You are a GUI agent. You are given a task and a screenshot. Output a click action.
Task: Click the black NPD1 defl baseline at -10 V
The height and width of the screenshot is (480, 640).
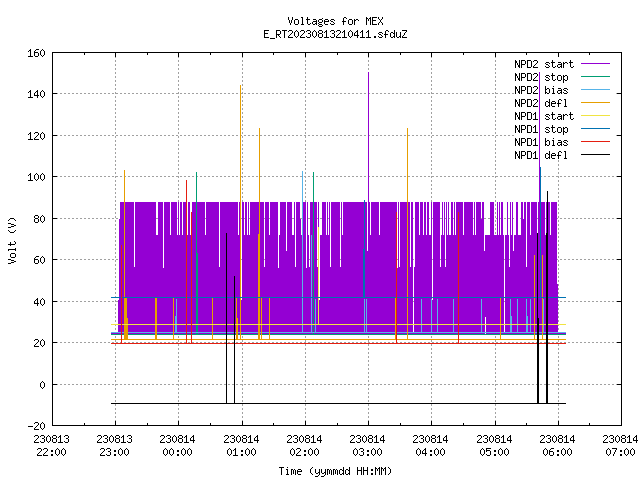click(x=338, y=403)
